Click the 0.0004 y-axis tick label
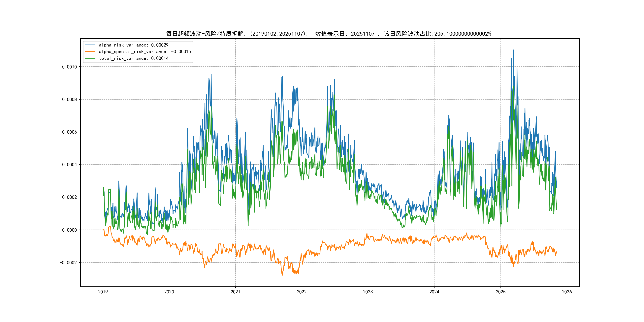This screenshot has width=644, height=322. tap(70, 165)
